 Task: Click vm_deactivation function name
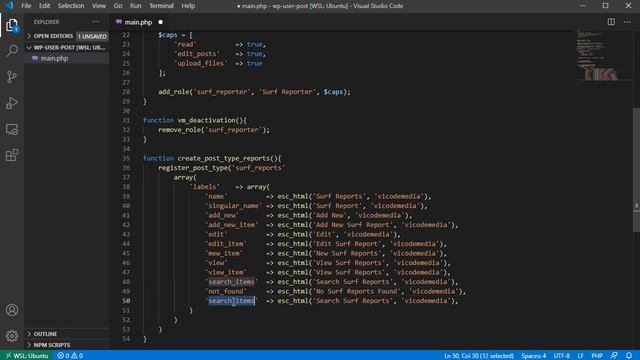[206, 120]
